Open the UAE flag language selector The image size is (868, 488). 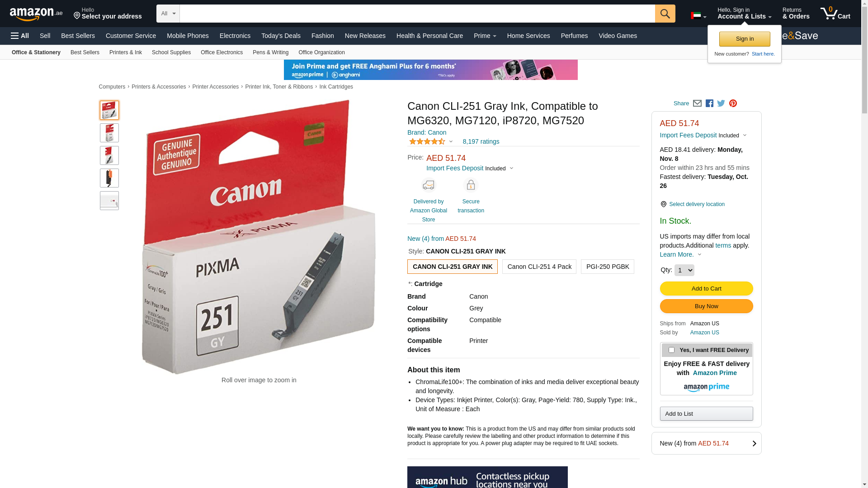click(698, 16)
